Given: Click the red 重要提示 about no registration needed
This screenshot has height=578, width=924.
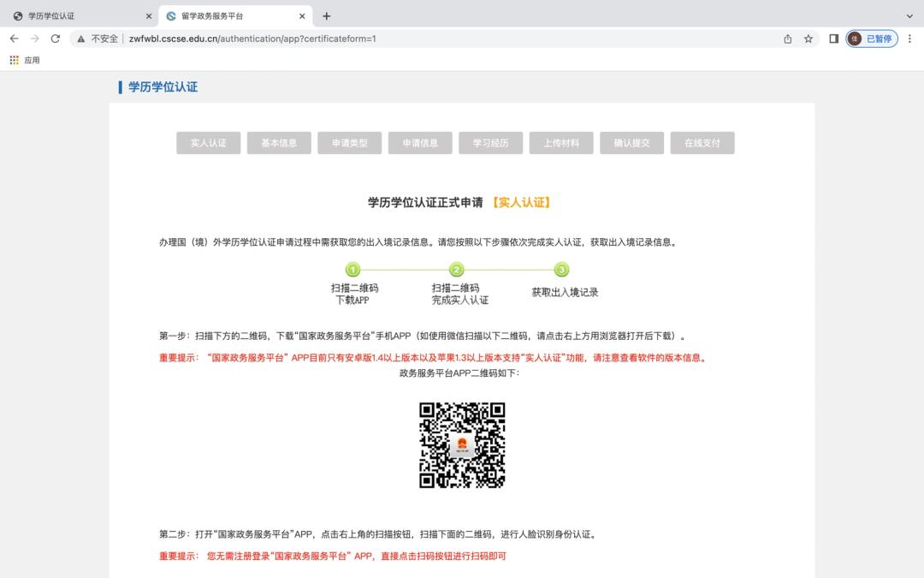Looking at the screenshot, I should (x=332, y=556).
